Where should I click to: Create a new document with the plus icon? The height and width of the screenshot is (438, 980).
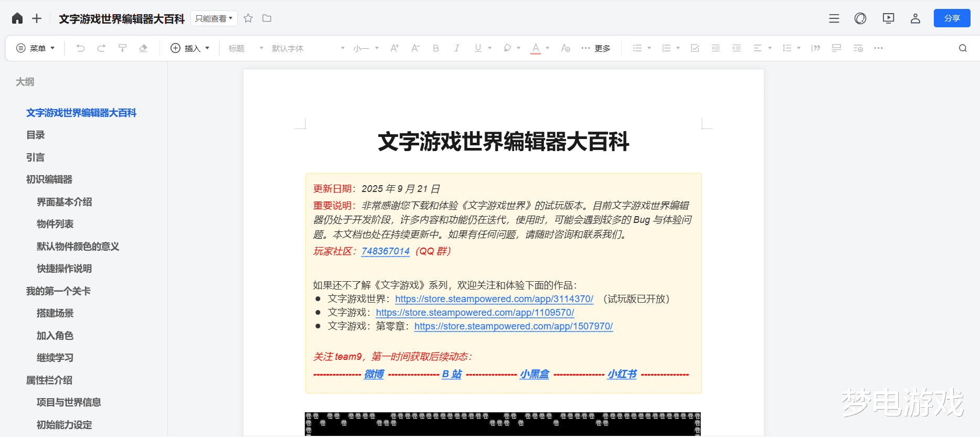click(37, 18)
